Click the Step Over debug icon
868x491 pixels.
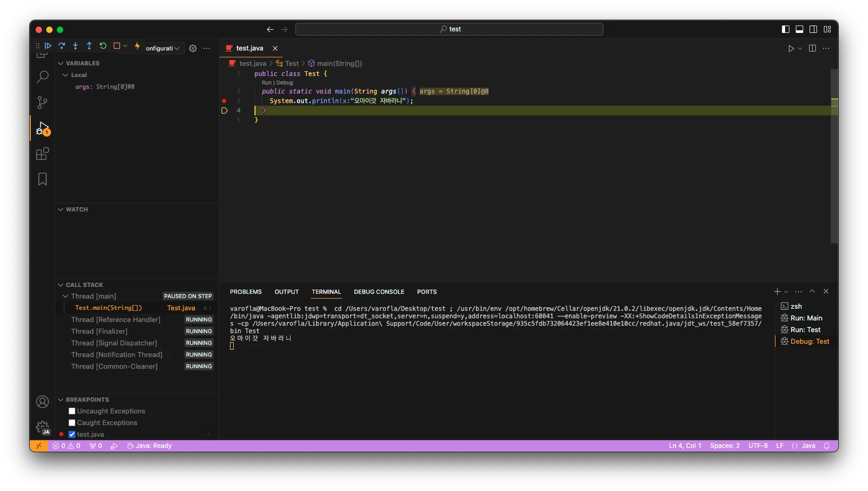tap(62, 46)
